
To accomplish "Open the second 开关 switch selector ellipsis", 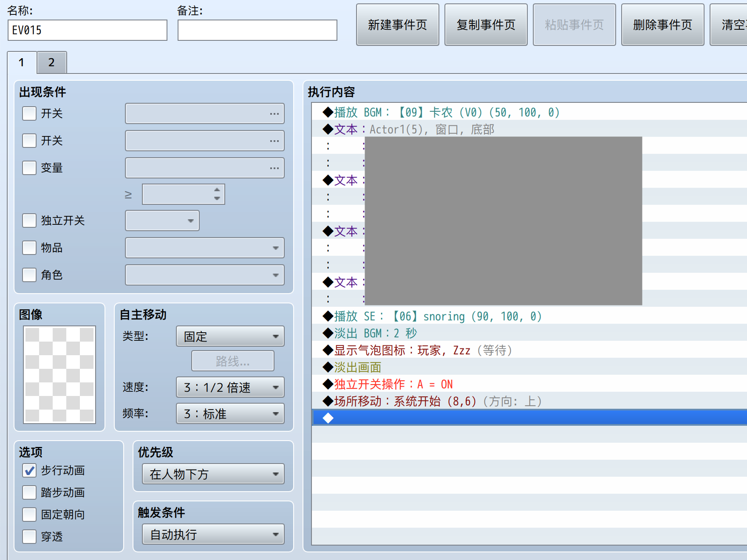I will click(274, 141).
